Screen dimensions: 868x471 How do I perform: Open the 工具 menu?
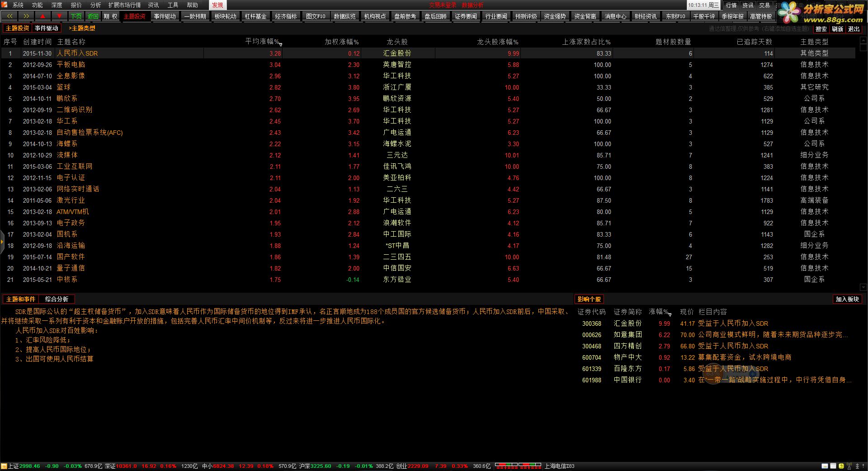(173, 5)
